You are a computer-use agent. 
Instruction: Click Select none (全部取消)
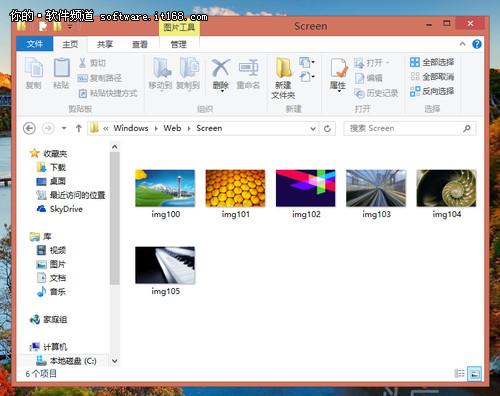point(432,77)
